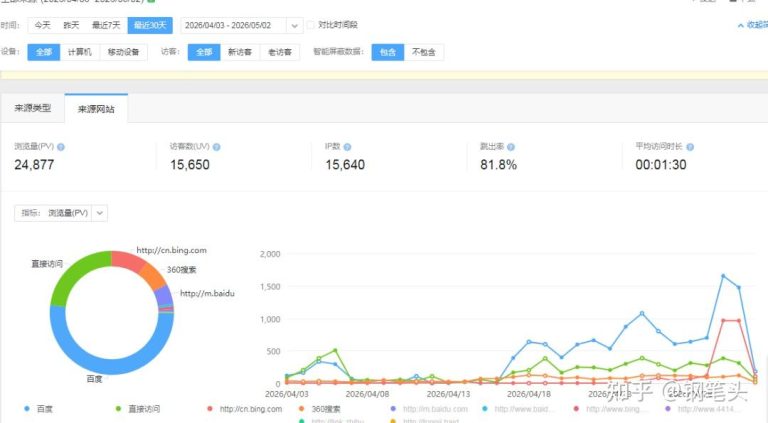This screenshot has width=768, height=423.
Task: Enable the 对比时间段 checkbox
Action: coord(311,25)
